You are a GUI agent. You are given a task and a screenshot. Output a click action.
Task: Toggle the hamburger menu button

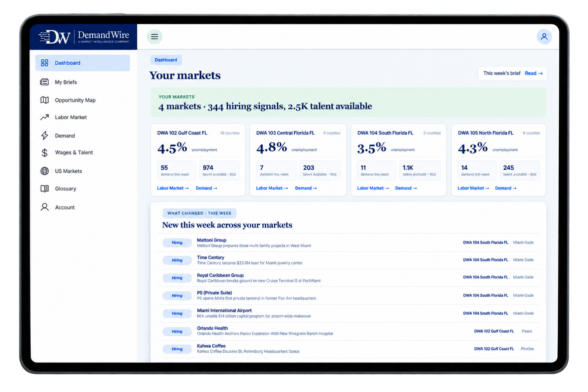click(155, 37)
